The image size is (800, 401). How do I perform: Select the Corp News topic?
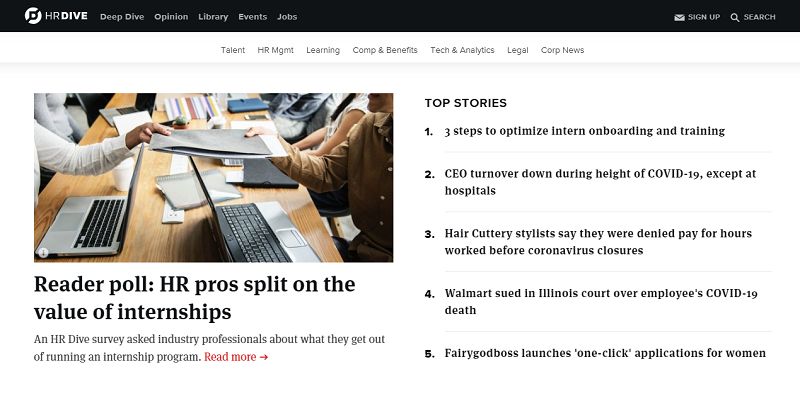click(x=562, y=50)
